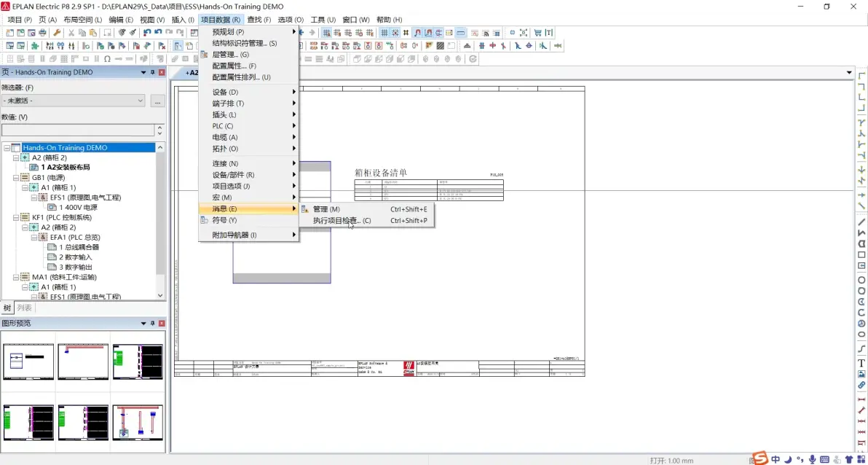
Task: Open the 连接 (N) submenu
Action: click(x=248, y=163)
